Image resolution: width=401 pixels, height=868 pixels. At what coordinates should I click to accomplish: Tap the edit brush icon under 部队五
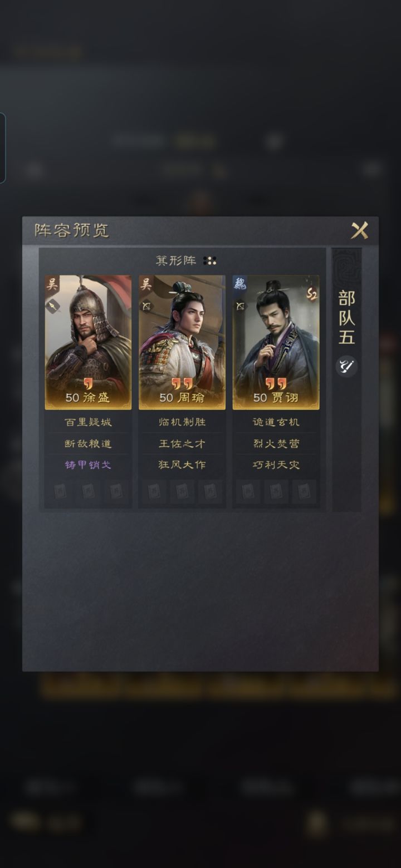point(346,366)
